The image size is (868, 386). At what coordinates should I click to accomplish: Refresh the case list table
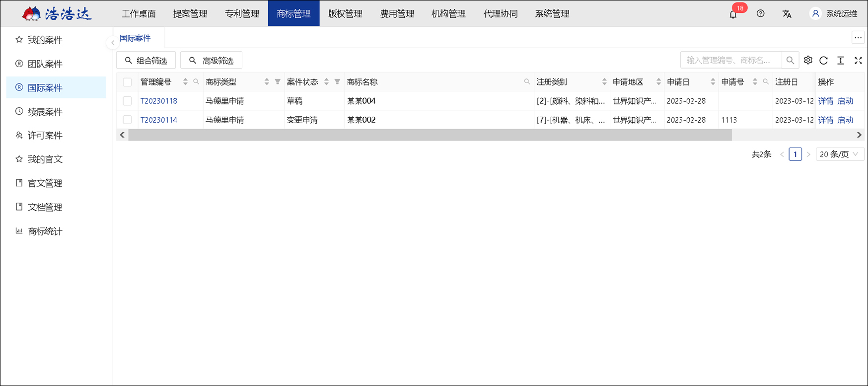point(824,60)
